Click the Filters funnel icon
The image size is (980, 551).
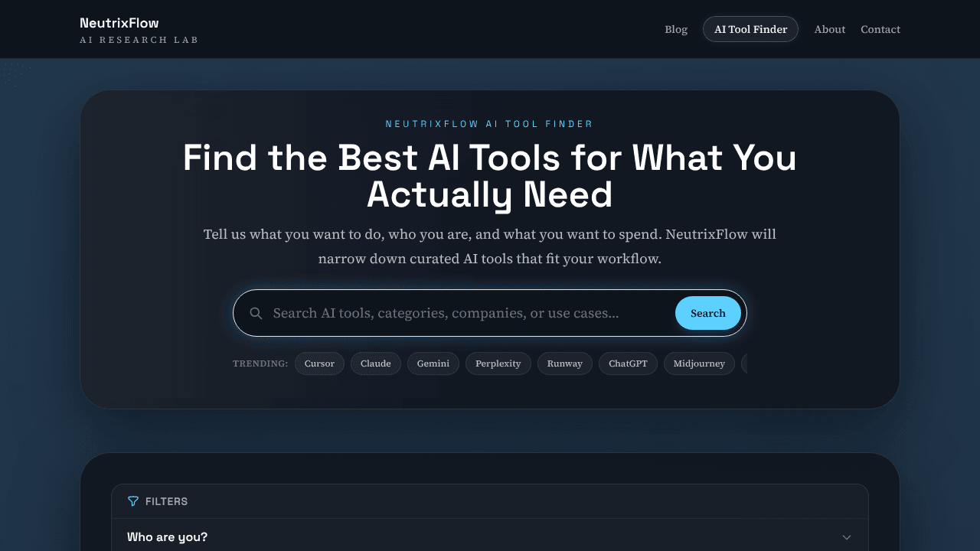133,501
